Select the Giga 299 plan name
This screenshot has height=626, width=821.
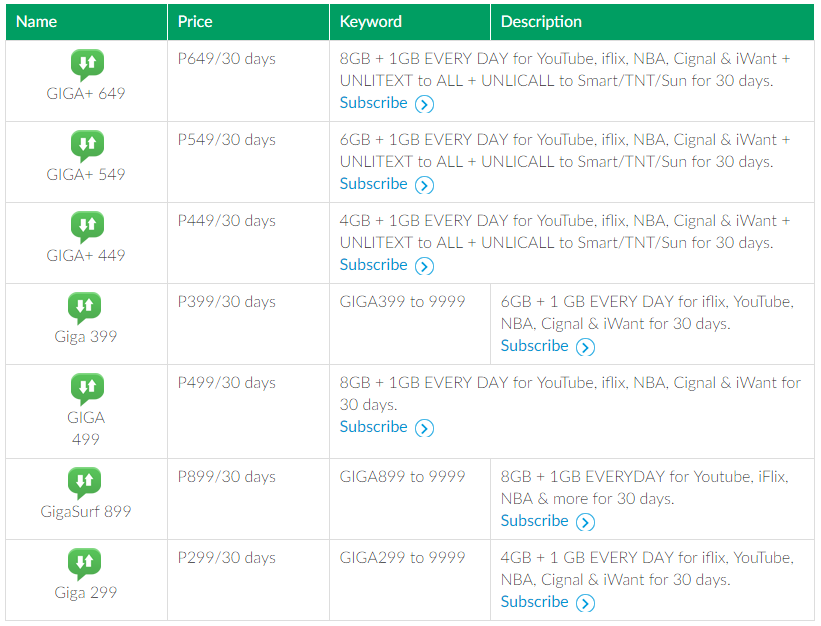point(86,593)
